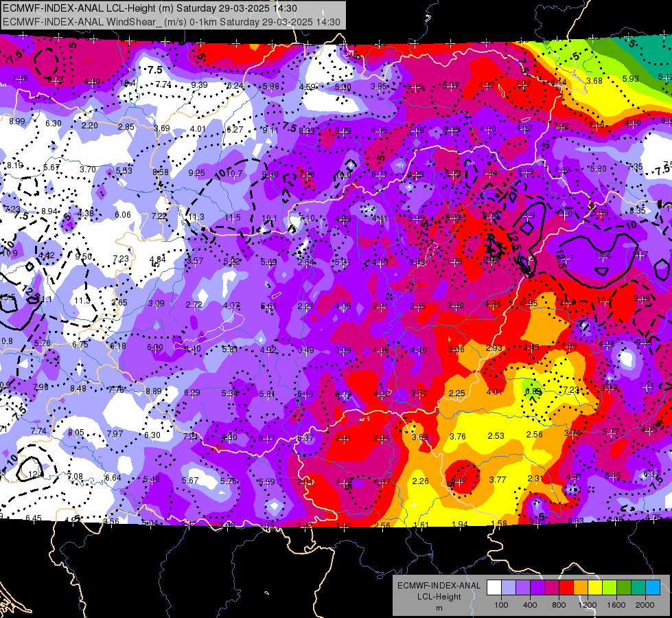Click the lime green legend swatch
This screenshot has height=618, width=672.
click(610, 587)
